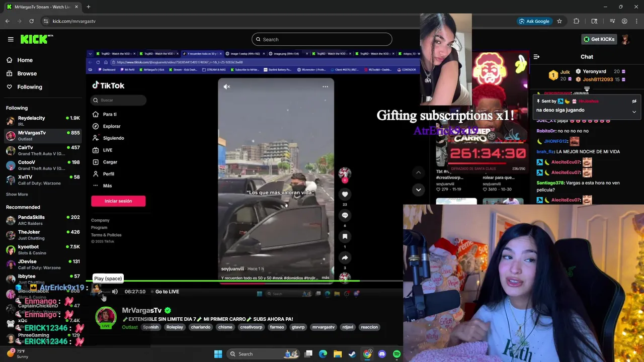Click TikTok Iniciar sesión button

(118, 201)
